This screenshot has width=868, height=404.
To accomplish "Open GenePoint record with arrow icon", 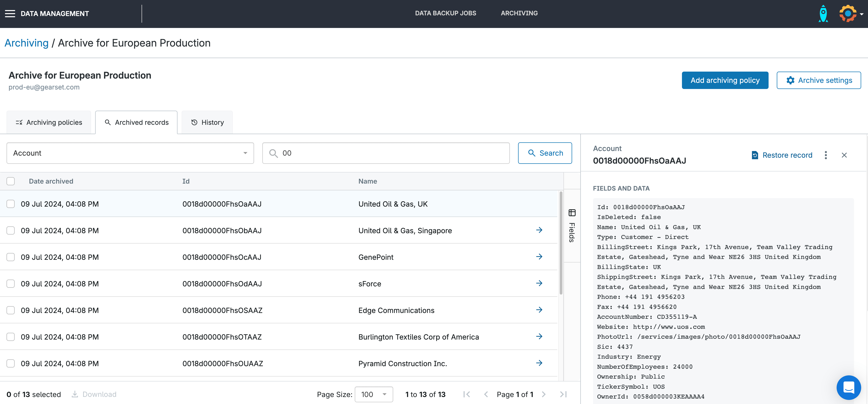I will (539, 257).
